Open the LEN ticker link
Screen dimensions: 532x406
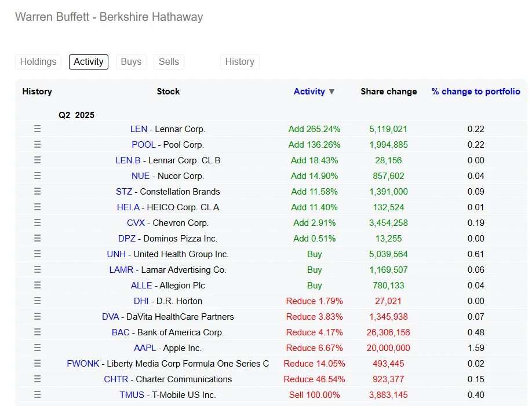coord(139,129)
